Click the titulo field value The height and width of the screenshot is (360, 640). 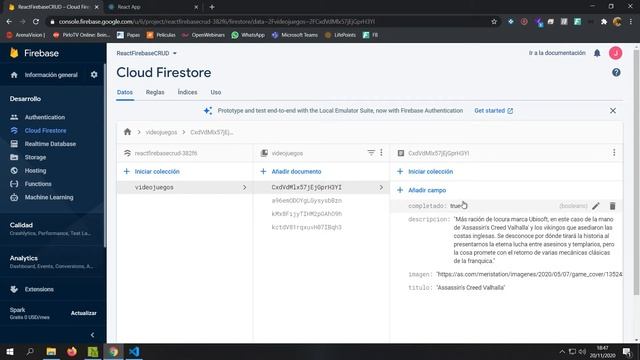point(471,288)
